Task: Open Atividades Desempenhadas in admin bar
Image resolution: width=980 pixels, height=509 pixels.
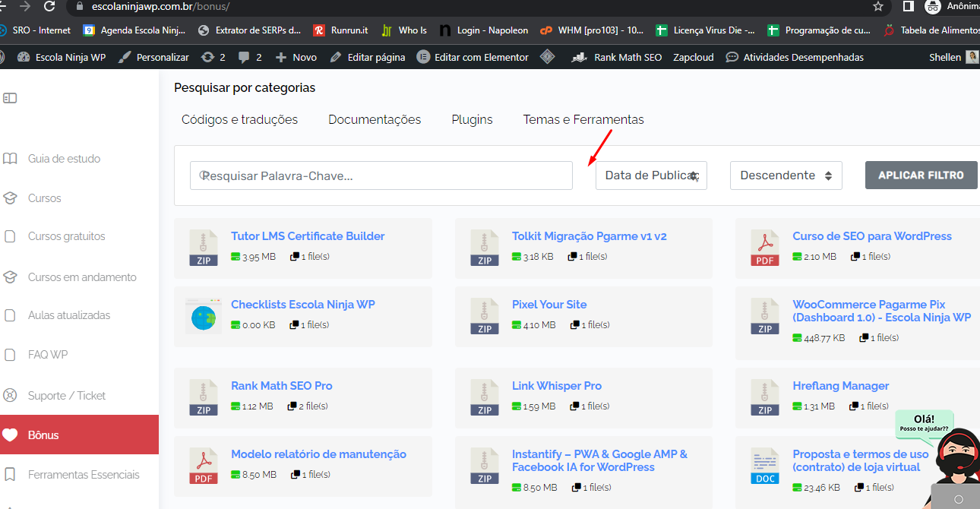Action: pos(795,57)
